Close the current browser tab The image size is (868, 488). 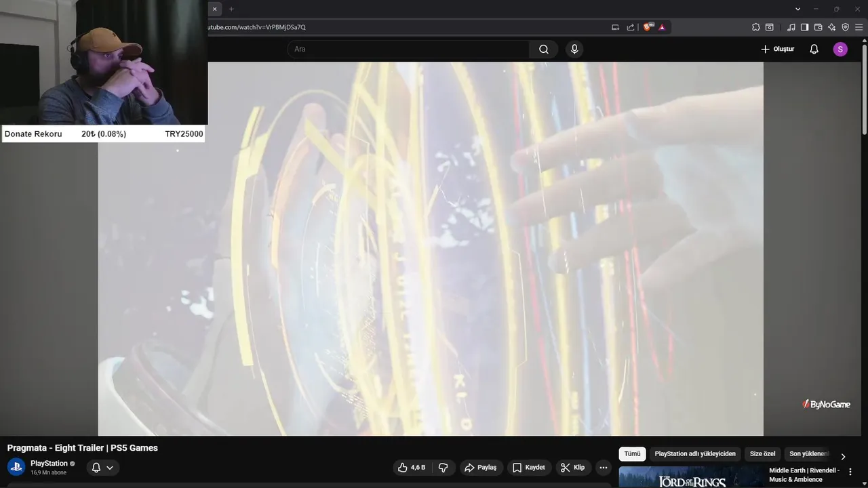point(214,9)
